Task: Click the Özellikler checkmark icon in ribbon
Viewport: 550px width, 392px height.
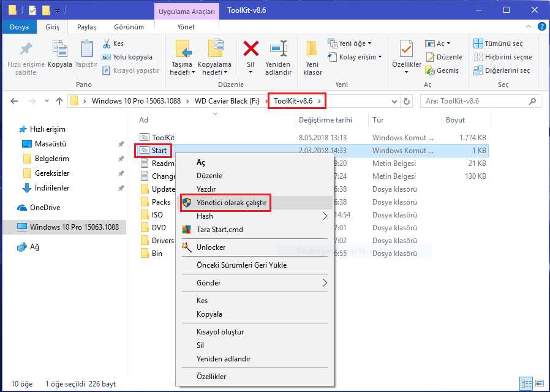Action: (x=406, y=49)
